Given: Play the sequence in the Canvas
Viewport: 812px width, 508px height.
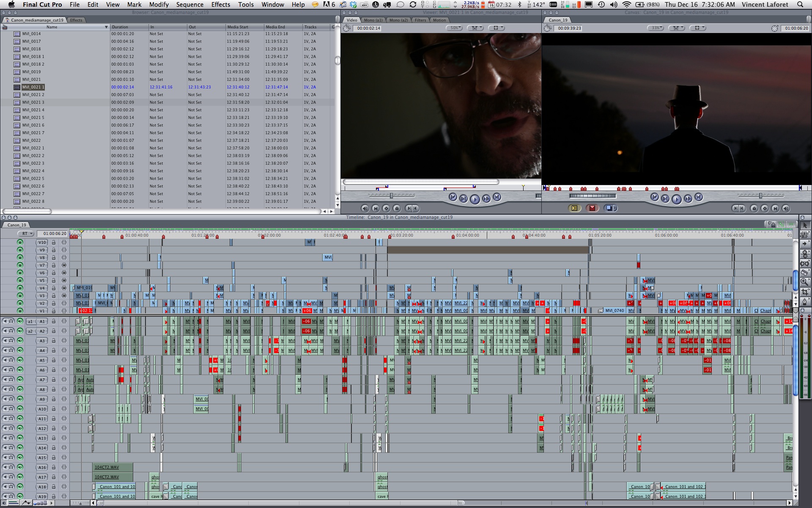Looking at the screenshot, I should (677, 199).
